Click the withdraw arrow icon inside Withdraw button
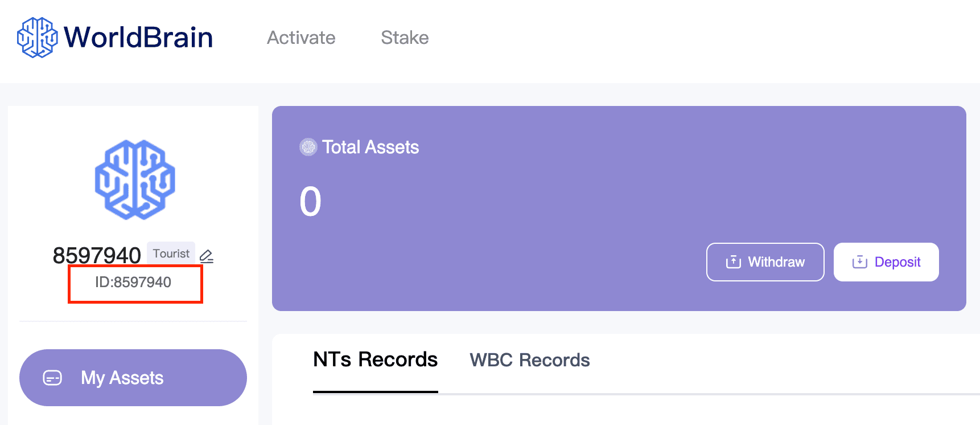This screenshot has width=980, height=425. pos(733,262)
